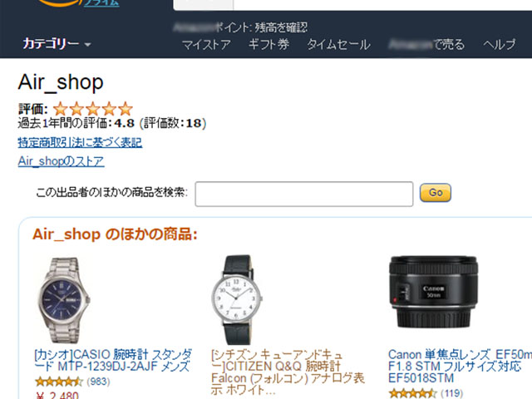Click the CASIO watch star rating (983)
The height and width of the screenshot is (399, 532).
point(72,382)
